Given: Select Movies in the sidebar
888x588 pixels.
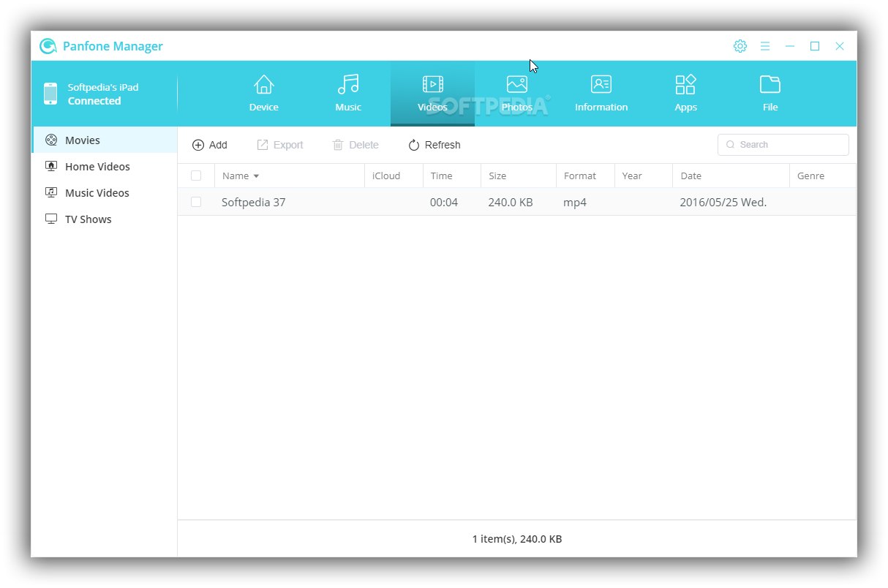Looking at the screenshot, I should coord(105,140).
